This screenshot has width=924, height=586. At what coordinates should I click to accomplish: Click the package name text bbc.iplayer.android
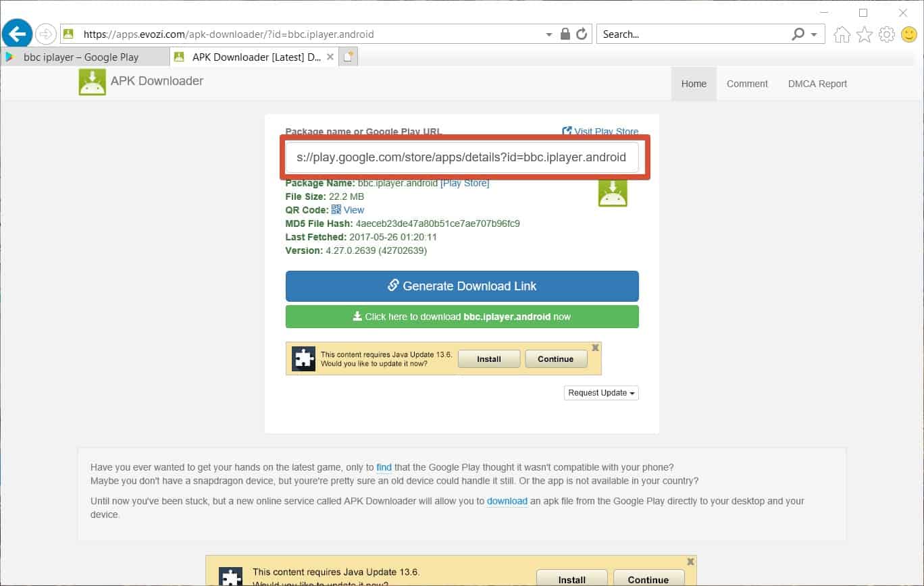[x=398, y=183]
